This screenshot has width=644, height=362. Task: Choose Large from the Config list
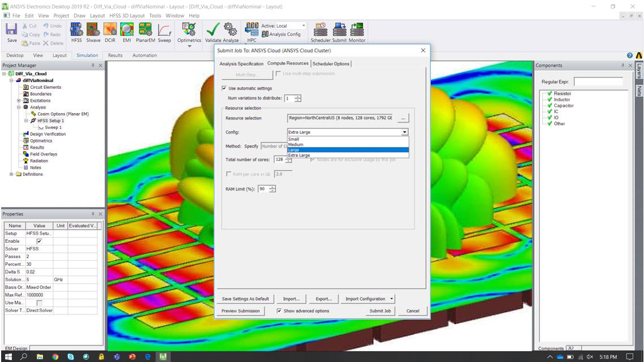[x=348, y=150]
